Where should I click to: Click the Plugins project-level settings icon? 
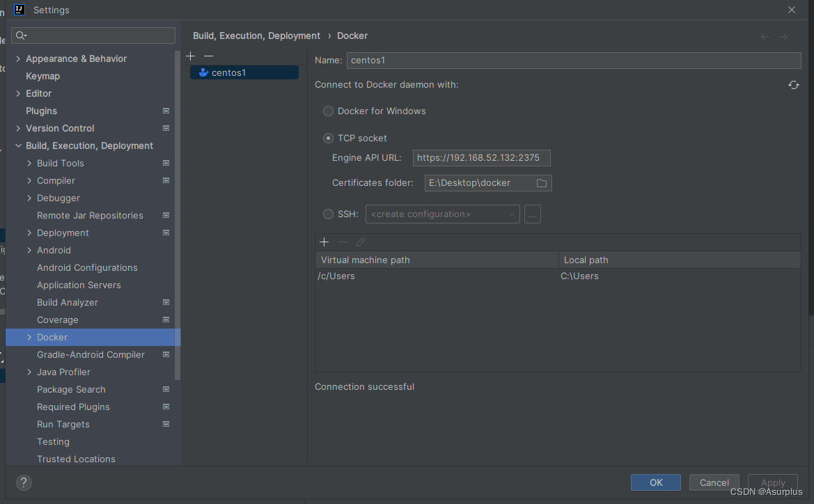tap(166, 111)
